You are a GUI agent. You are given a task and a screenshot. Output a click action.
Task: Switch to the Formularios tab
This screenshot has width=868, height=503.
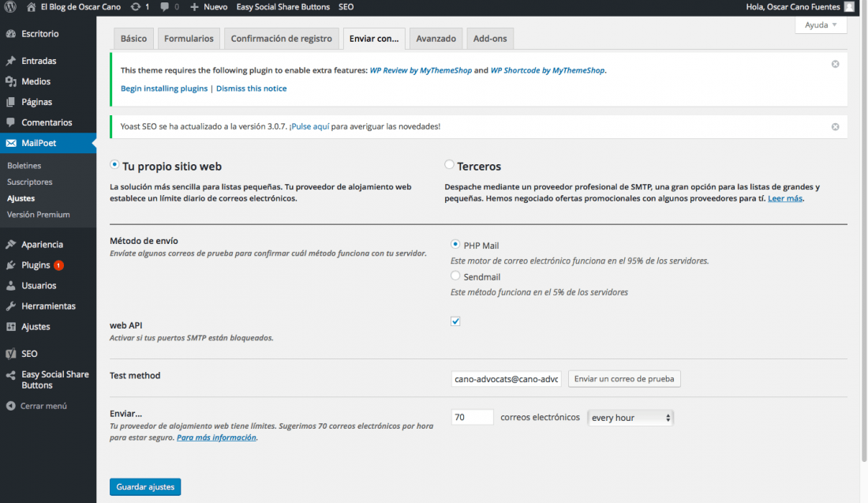pyautogui.click(x=189, y=38)
